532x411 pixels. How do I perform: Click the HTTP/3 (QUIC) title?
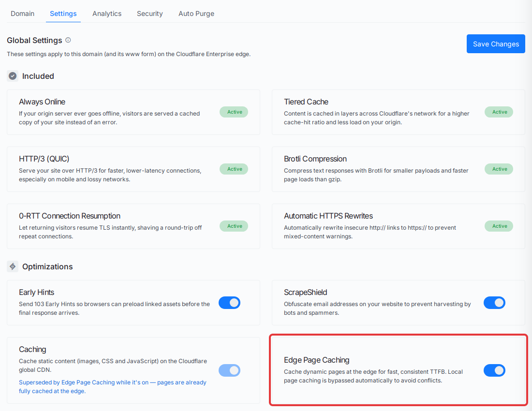click(44, 159)
